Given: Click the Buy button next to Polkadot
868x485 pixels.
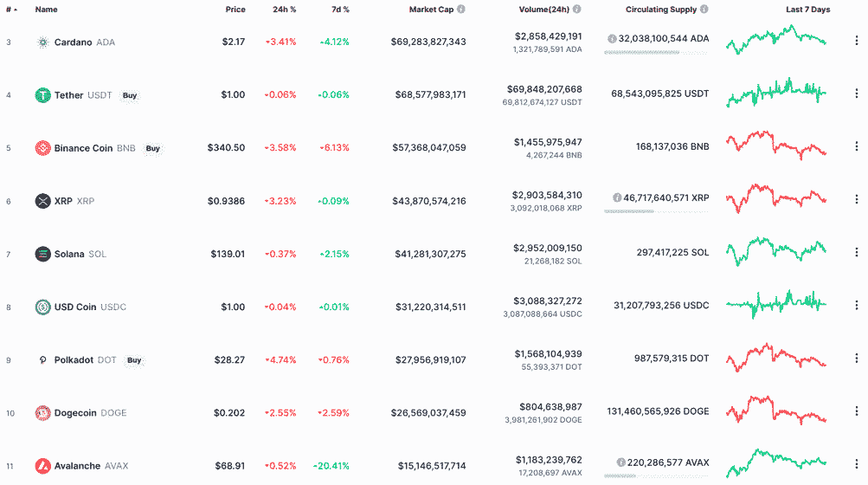Looking at the screenshot, I should 134,359.
